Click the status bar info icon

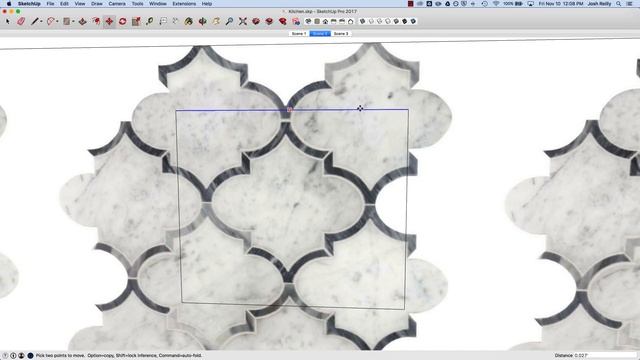click(x=13, y=356)
